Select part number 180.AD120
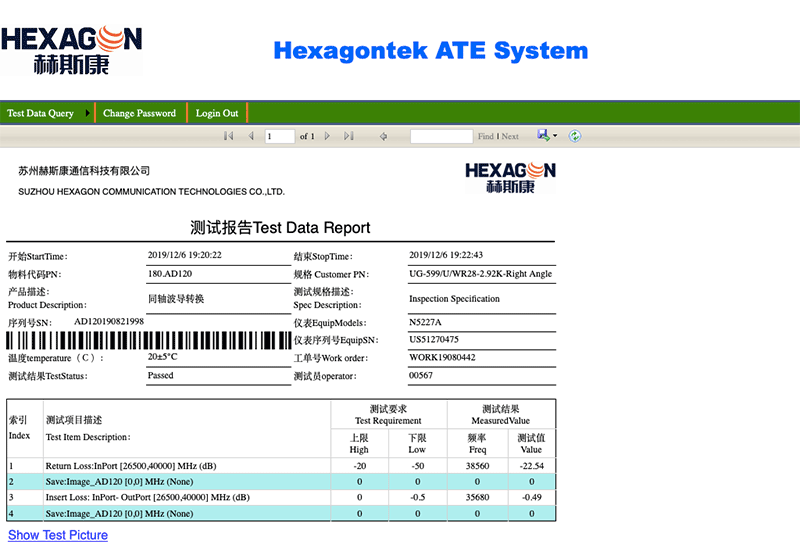 pos(170,274)
